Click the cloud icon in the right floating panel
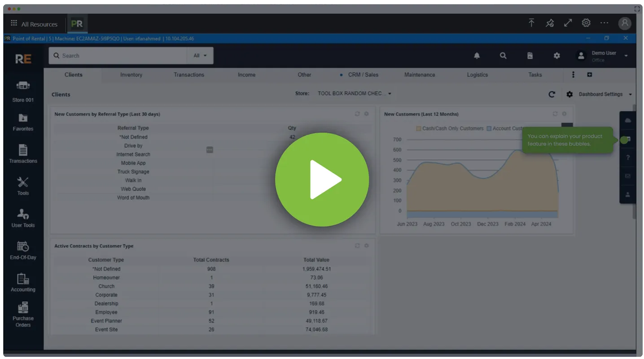The width and height of the screenshot is (644, 359). click(x=628, y=121)
